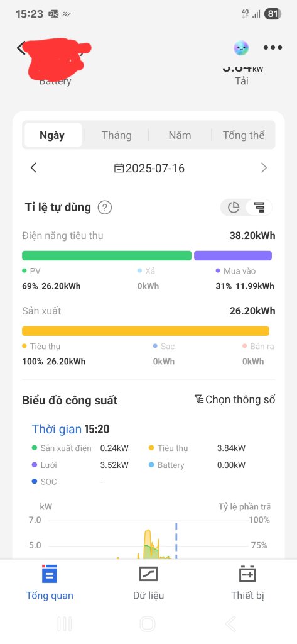Go to previous day arrow
Image resolution: width=297 pixels, height=644 pixels.
tap(34, 167)
